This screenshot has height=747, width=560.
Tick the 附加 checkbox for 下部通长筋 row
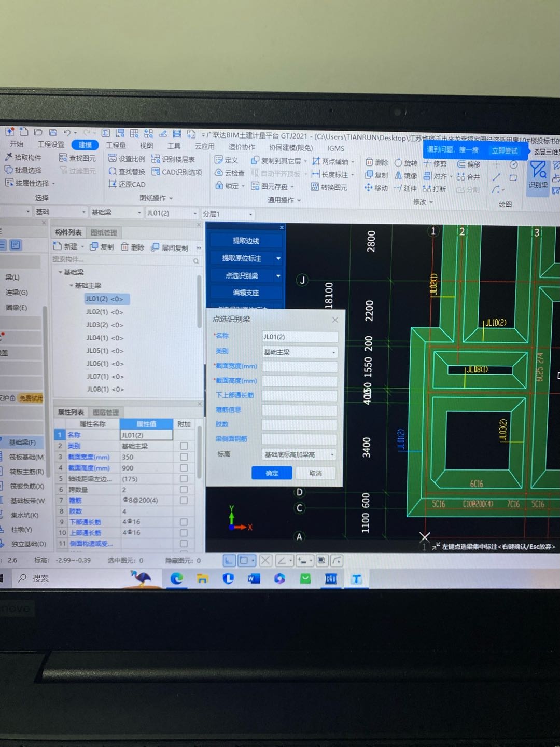click(184, 522)
